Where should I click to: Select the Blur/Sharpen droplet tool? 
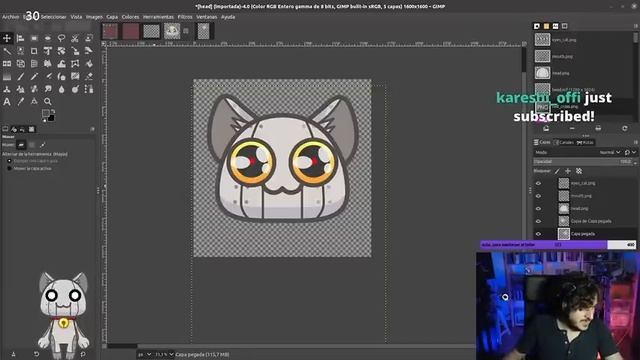point(61,89)
